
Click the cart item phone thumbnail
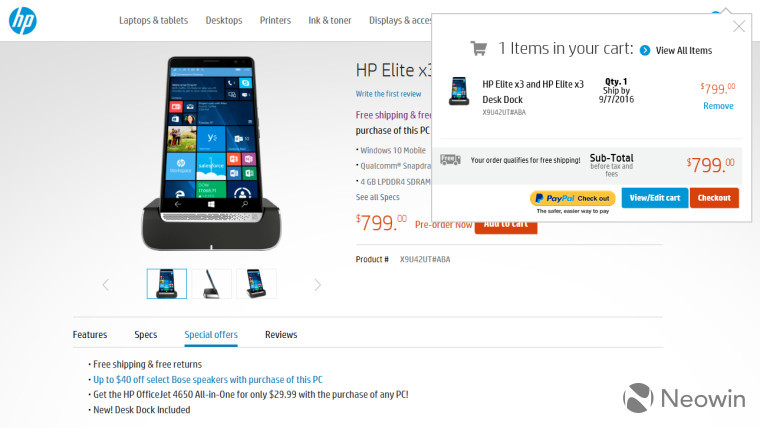(459, 91)
